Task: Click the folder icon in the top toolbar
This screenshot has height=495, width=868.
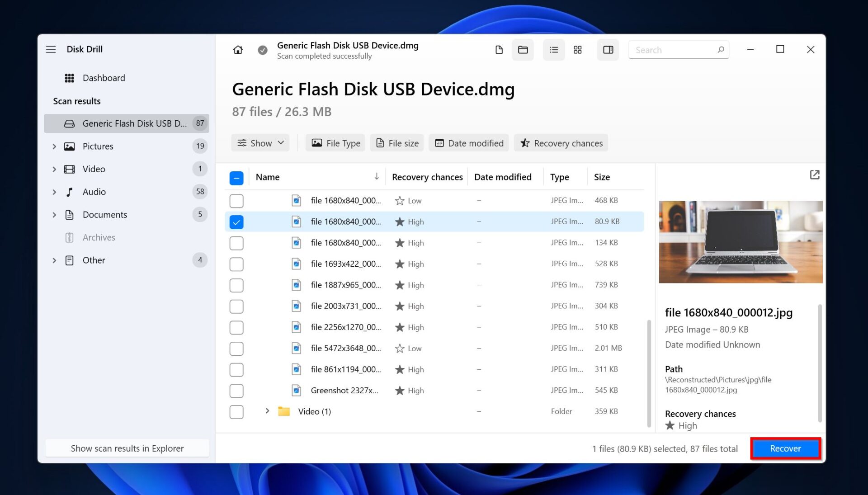Action: [523, 50]
